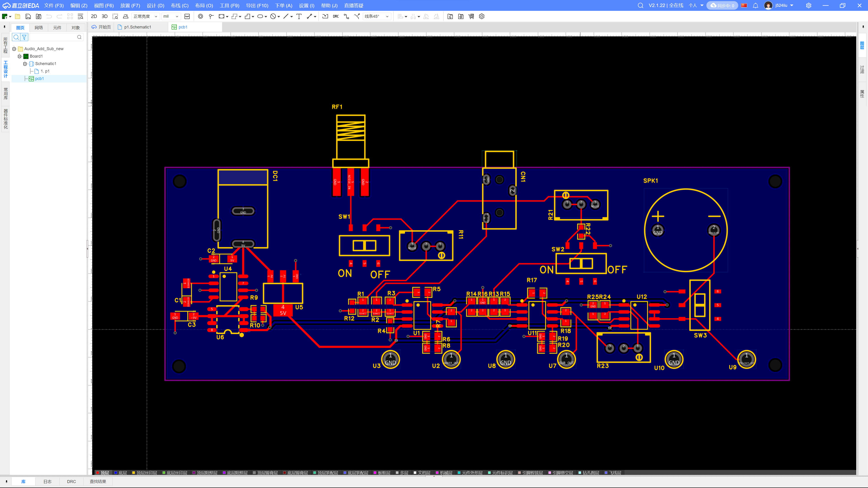Collapse the Audio_Add_Sub_new project node

(x=14, y=49)
